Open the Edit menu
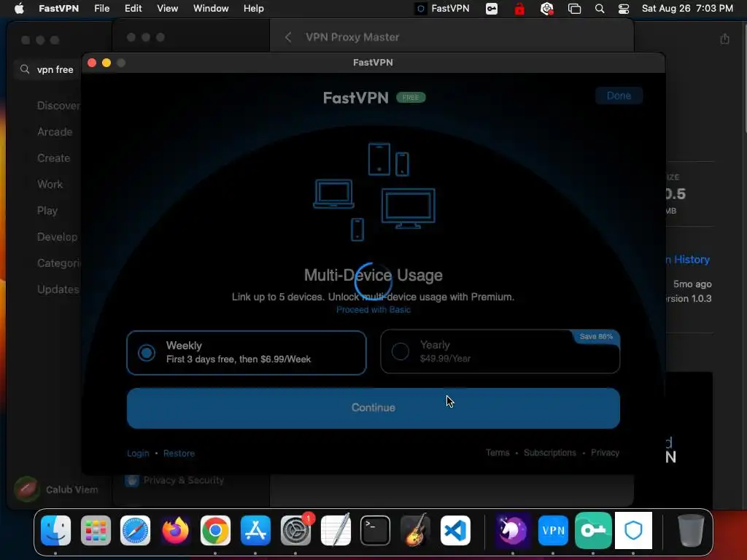The image size is (747, 560). [x=133, y=9]
